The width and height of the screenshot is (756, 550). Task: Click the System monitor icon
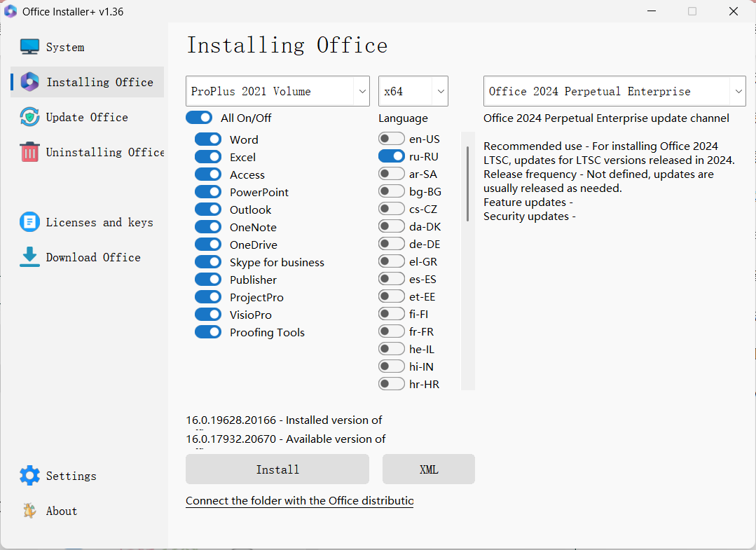pos(29,47)
